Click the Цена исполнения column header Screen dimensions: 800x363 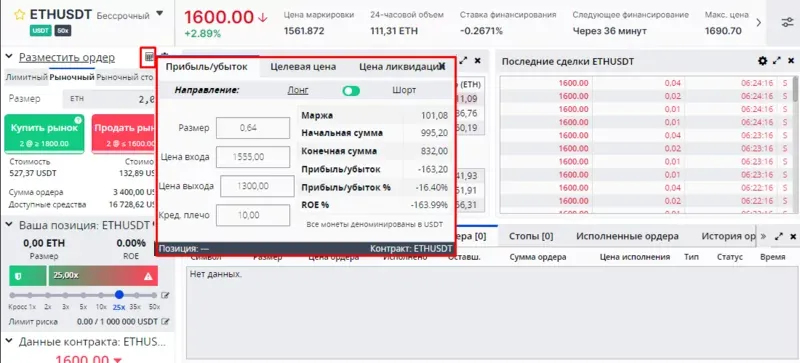635,257
